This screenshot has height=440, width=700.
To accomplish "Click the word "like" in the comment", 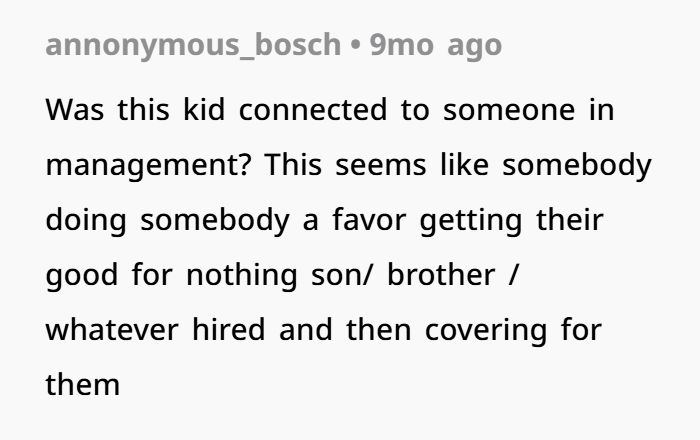I will 464,164.
